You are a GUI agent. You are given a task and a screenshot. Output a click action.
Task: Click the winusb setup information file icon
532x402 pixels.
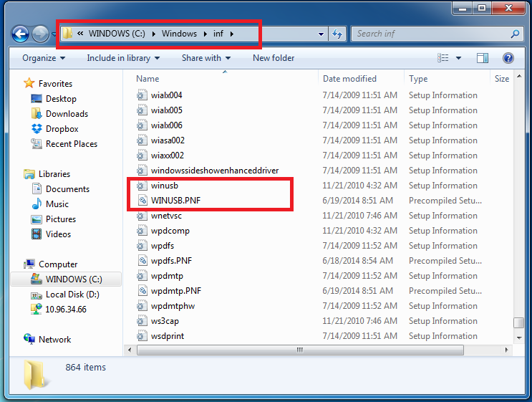pyautogui.click(x=142, y=186)
